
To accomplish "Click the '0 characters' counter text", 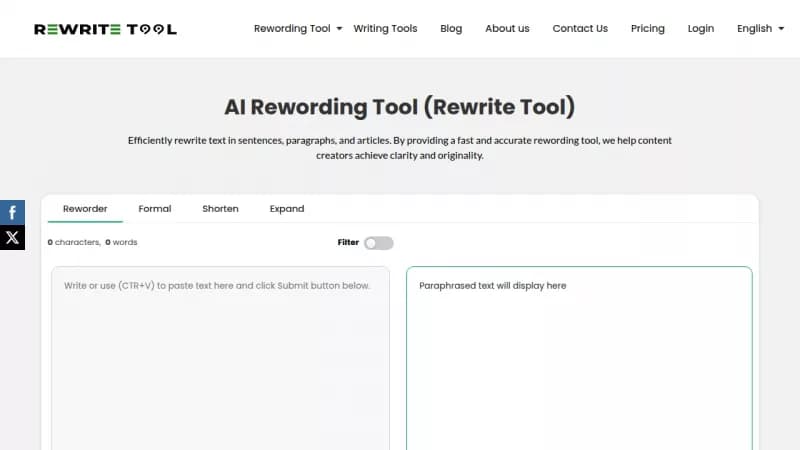I will 74,242.
